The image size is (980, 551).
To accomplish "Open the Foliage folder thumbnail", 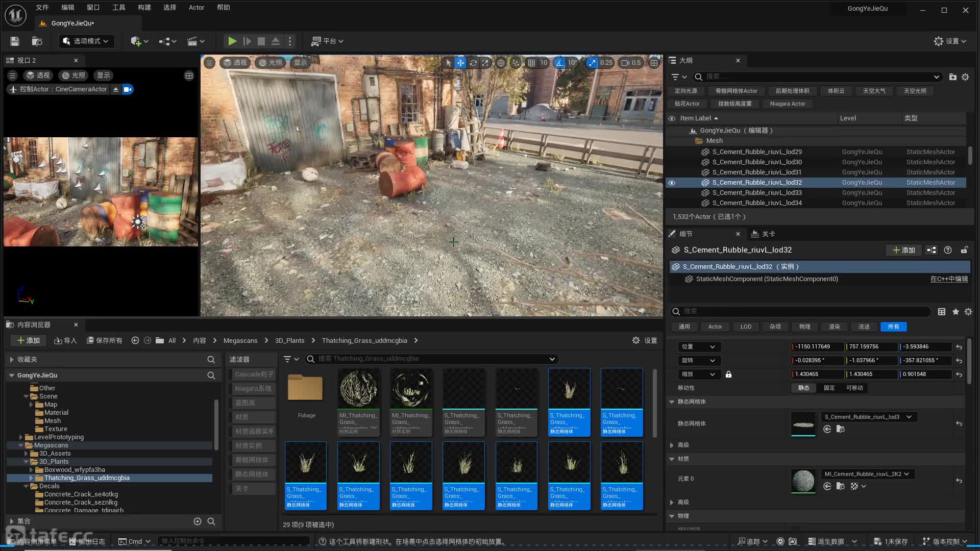I will [x=305, y=389].
